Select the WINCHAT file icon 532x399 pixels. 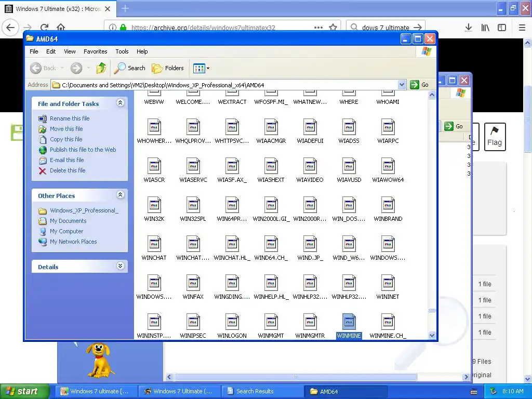point(154,244)
